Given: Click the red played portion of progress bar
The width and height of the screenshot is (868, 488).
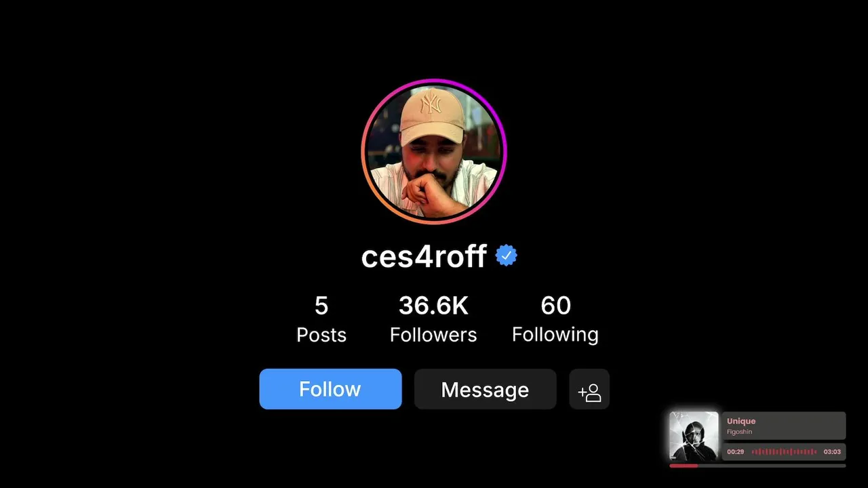Looking at the screenshot, I should (684, 466).
